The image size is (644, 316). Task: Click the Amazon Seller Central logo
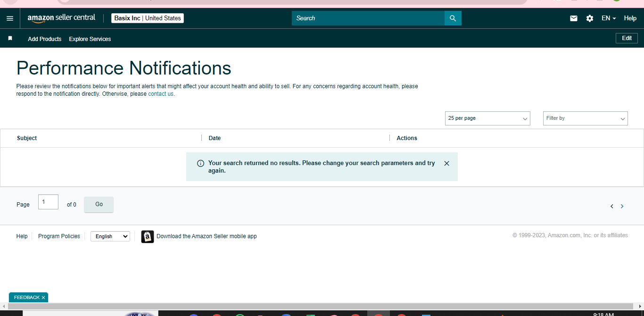tap(61, 18)
